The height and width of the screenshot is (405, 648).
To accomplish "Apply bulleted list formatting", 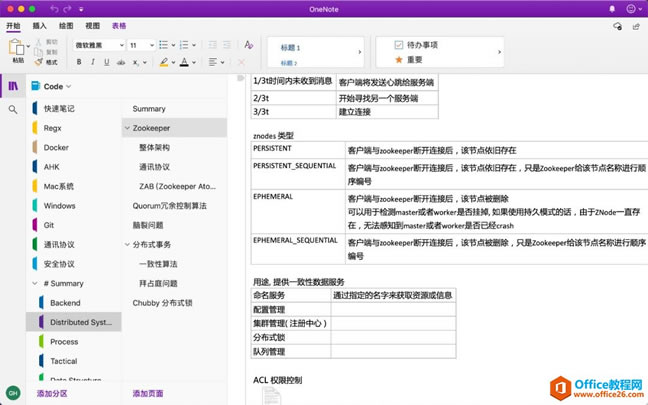I will 164,45.
